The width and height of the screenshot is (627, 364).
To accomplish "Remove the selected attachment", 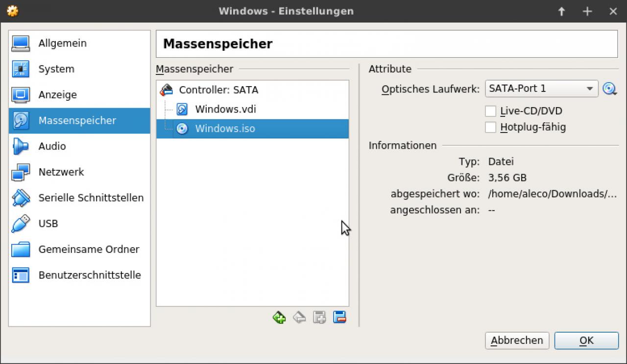I will 339,318.
